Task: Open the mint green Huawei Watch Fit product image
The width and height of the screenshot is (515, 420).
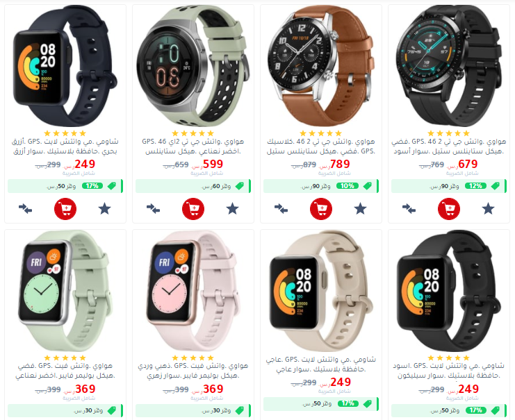Action: (65, 291)
